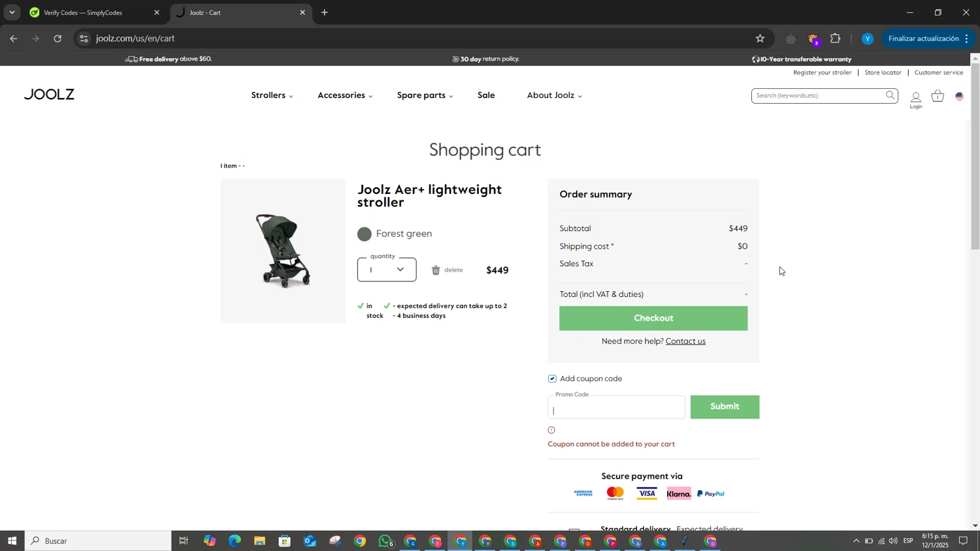This screenshot has height=551, width=980.
Task: Close the Verify Codes tab
Action: tap(157, 12)
